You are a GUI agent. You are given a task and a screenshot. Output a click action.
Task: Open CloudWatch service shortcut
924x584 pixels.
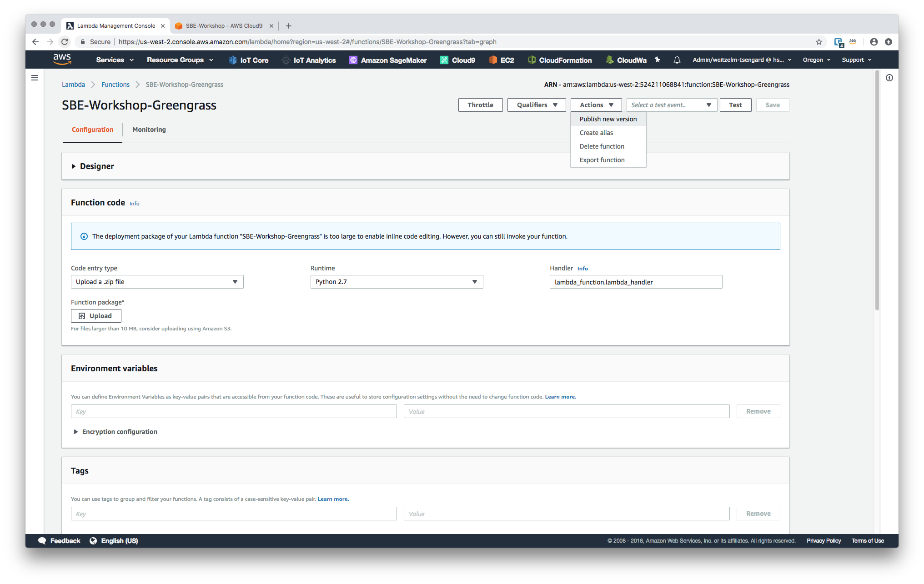(x=626, y=60)
